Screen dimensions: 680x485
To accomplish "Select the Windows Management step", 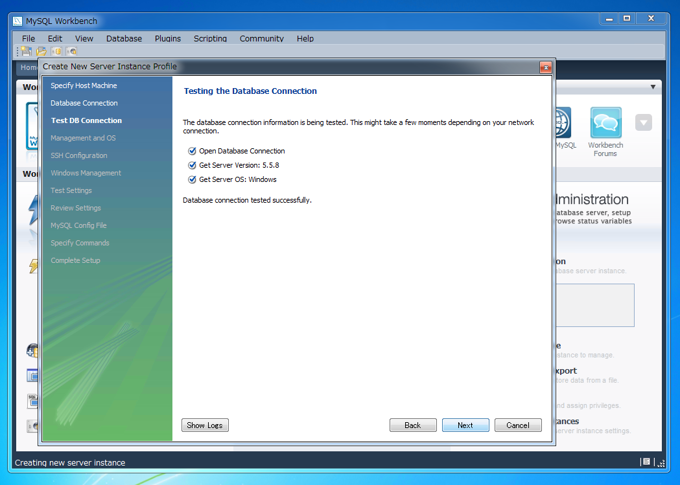I will tap(85, 173).
